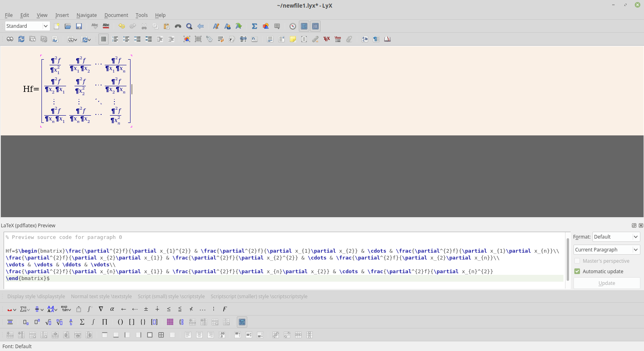Click the square root icon

coord(48,322)
